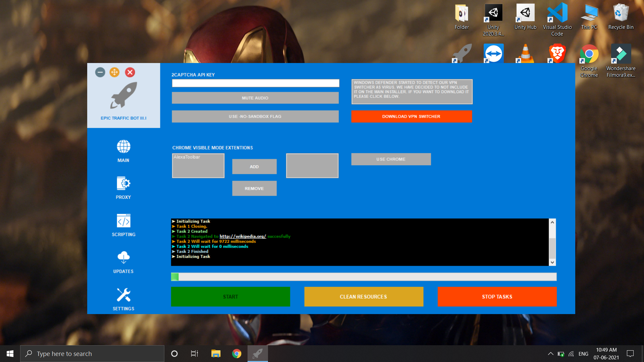This screenshot has width=644, height=362.
Task: Click the task progress bar
Action: (x=364, y=277)
